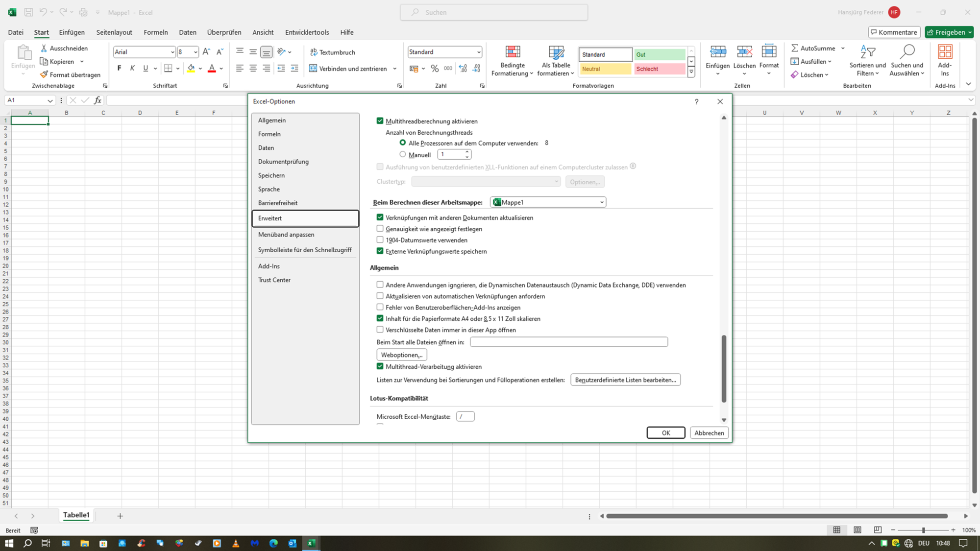Click Benutzerdefinierte Listen bearbeiten... button
Viewport: 980px width, 551px height.
pyautogui.click(x=625, y=380)
